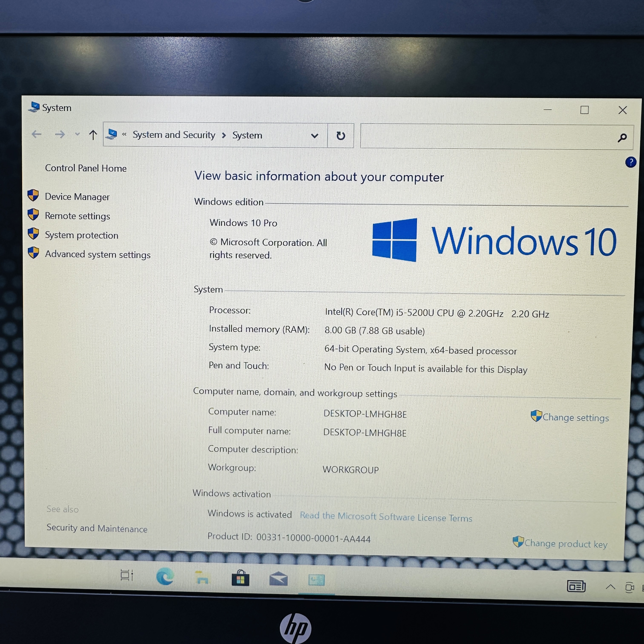Open the recent locations dropdown arrow
This screenshot has height=644, width=644.
click(77, 134)
